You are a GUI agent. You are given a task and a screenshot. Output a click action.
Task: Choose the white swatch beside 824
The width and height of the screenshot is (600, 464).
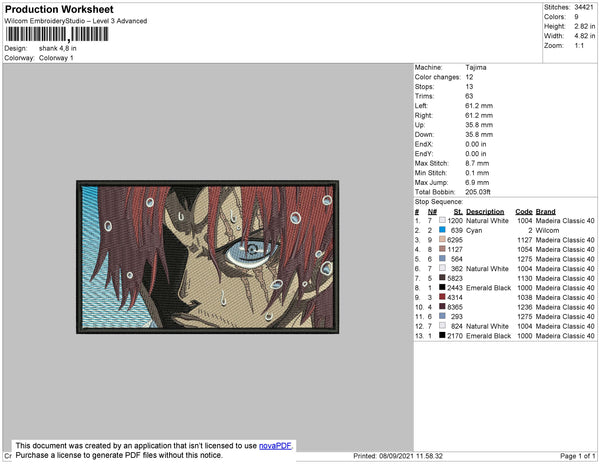pyautogui.click(x=442, y=326)
